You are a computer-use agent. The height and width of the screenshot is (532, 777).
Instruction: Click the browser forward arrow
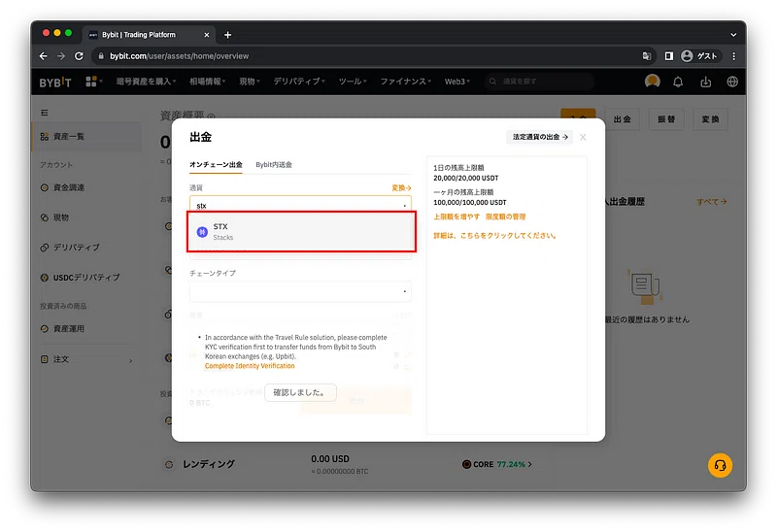tap(61, 56)
